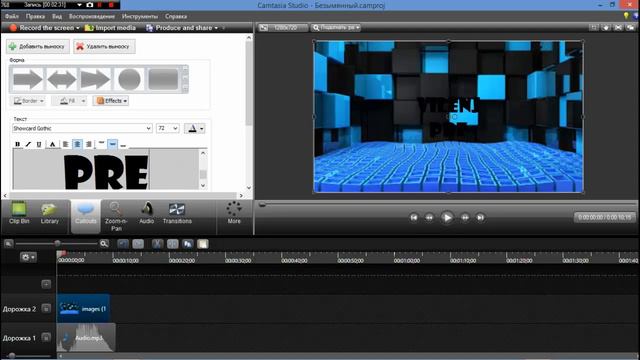Click the timeline zoom slider handle
Viewport: 640px width, 360px height.
tap(58, 243)
